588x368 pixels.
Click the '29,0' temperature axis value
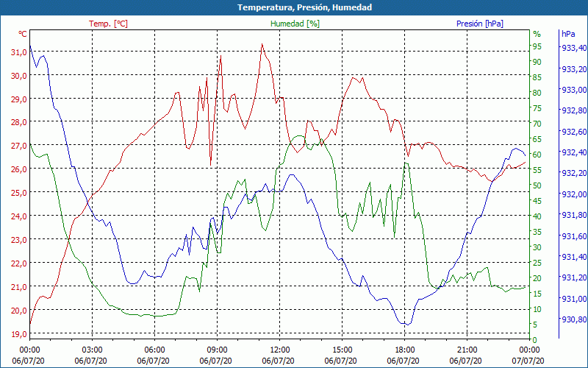tap(19, 99)
